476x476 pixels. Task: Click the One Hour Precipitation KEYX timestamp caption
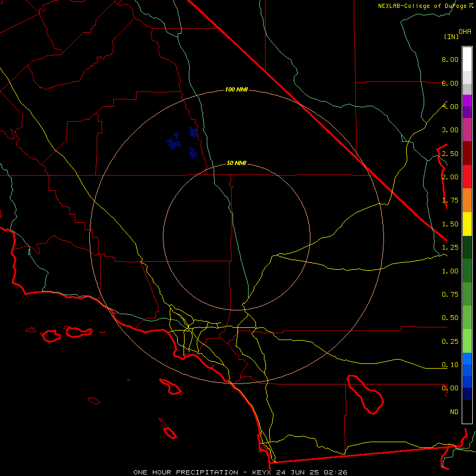point(240,472)
